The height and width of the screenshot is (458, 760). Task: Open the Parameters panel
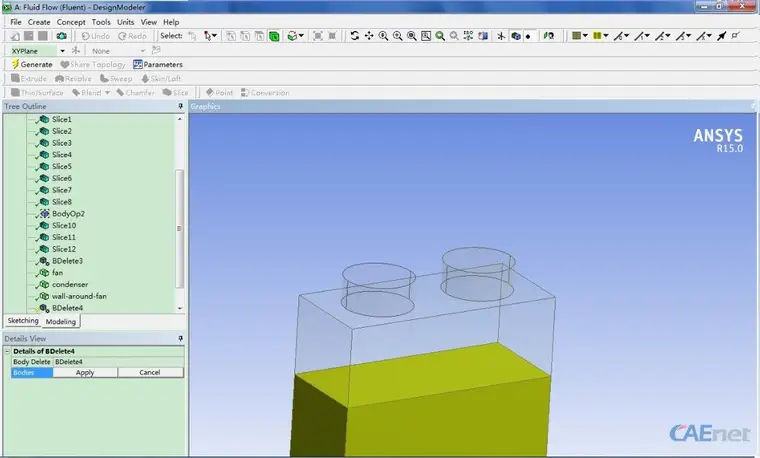(158, 64)
